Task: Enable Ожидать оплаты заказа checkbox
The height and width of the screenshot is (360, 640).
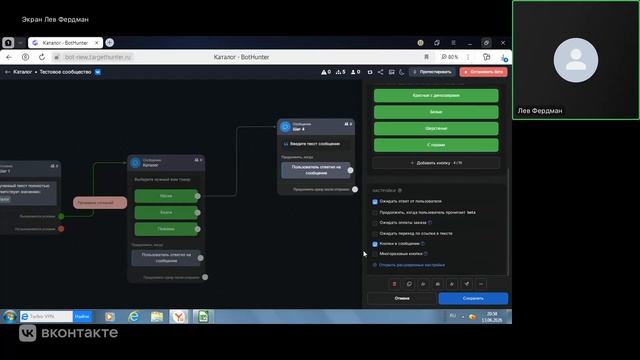Action: [375, 223]
